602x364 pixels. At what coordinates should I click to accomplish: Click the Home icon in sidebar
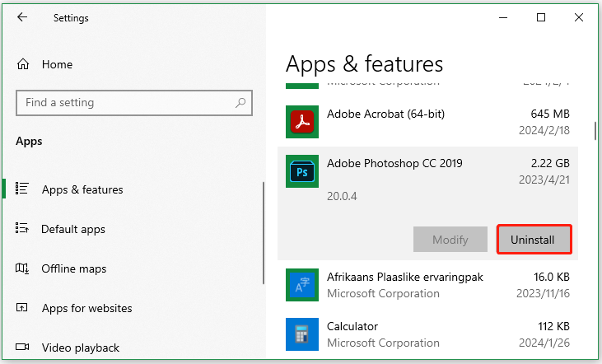23,64
